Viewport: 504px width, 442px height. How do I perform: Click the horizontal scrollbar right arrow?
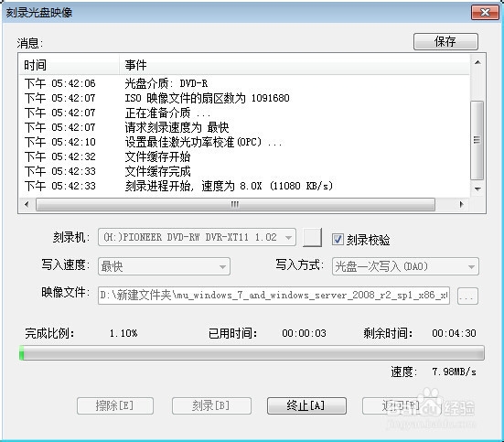tap(462, 204)
